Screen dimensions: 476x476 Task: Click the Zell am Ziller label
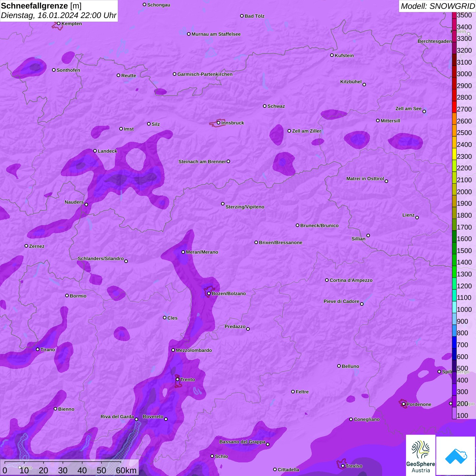[x=306, y=131]
